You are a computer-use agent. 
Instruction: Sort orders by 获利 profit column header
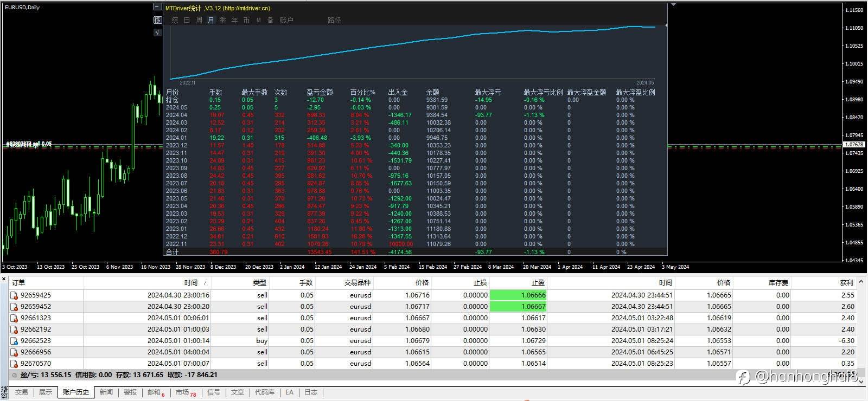pos(846,282)
